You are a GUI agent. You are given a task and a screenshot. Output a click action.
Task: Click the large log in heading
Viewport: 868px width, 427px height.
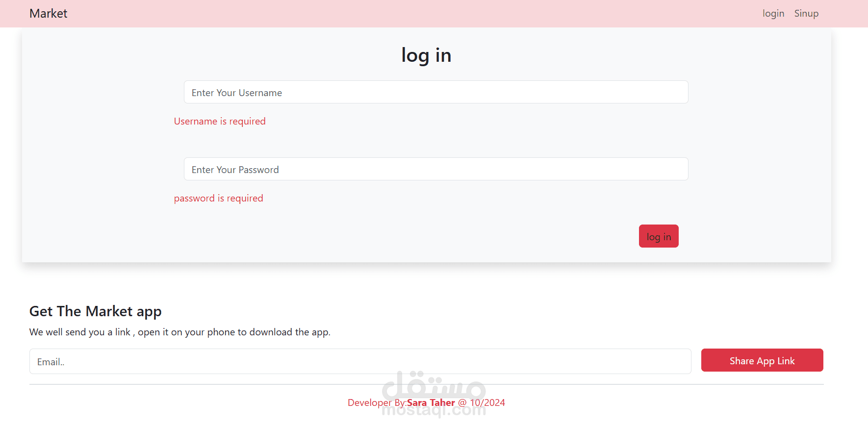point(426,55)
